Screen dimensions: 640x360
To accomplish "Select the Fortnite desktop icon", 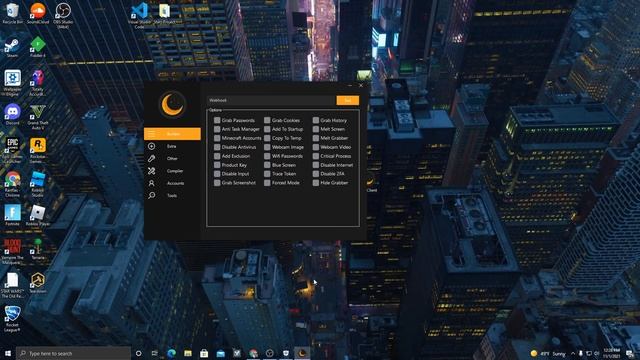I will click(x=12, y=216).
